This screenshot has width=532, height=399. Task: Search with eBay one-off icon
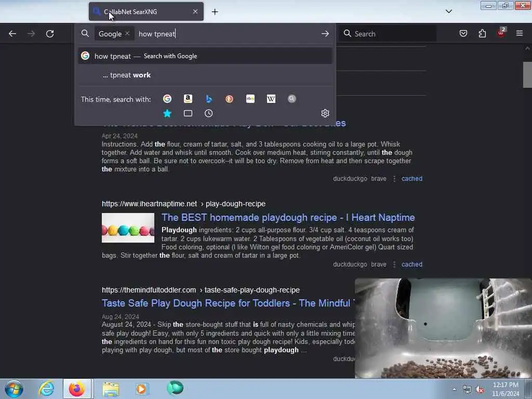pos(250,99)
